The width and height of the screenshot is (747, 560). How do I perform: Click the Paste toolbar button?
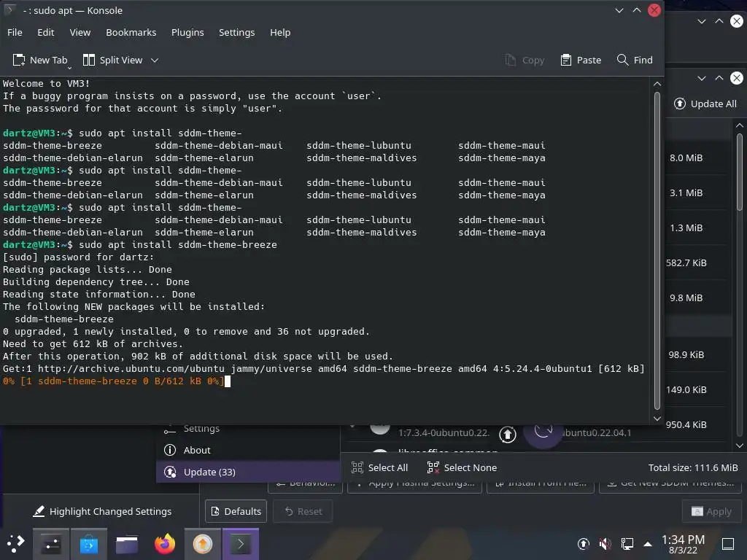tap(581, 60)
